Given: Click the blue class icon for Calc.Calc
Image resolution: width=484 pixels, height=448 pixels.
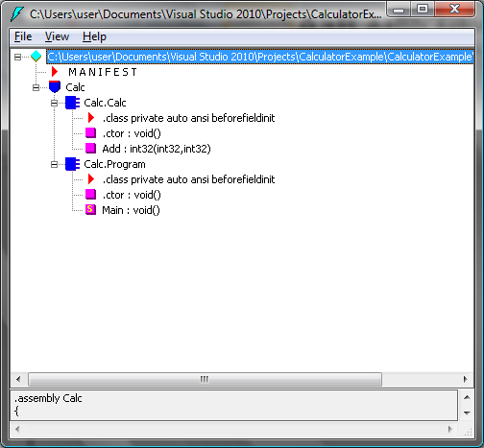Looking at the screenshot, I should click(72, 103).
